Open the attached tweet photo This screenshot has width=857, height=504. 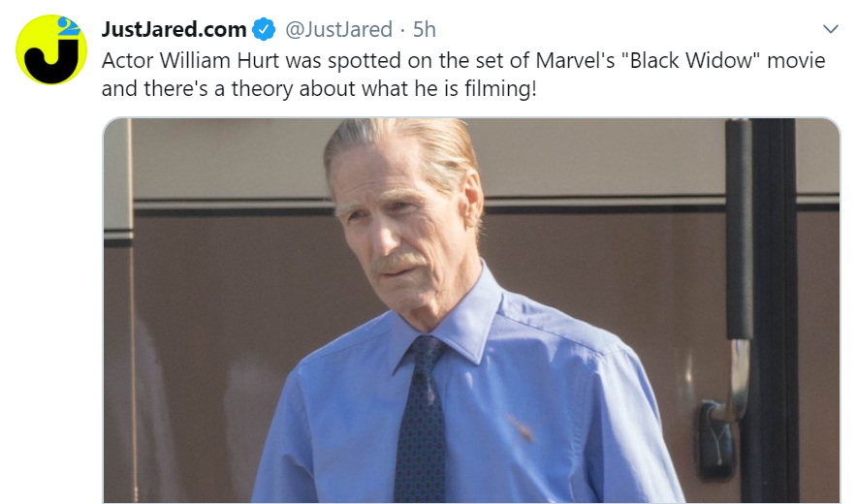click(471, 310)
